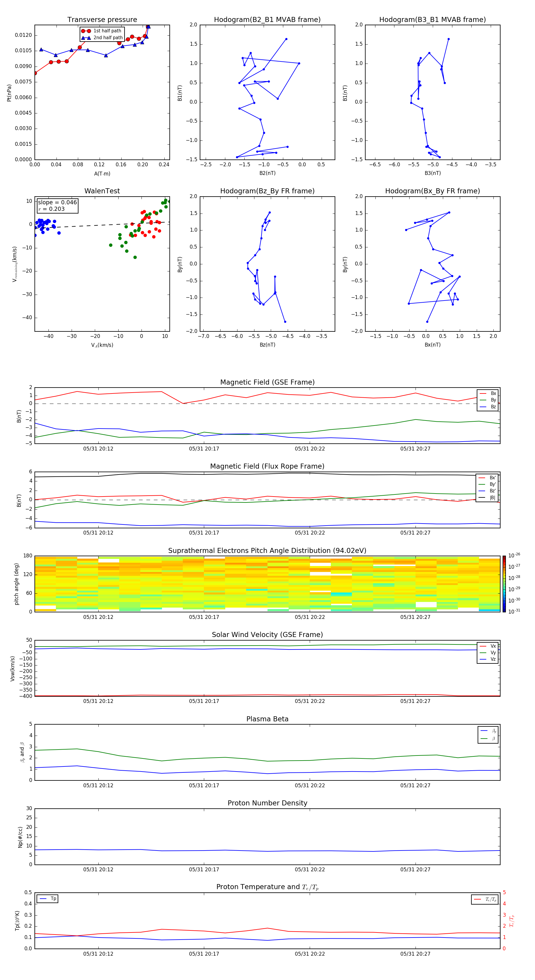Select Bz' in Flux Rope legend
Viewport: 535px width, 980px height.
coord(487,491)
